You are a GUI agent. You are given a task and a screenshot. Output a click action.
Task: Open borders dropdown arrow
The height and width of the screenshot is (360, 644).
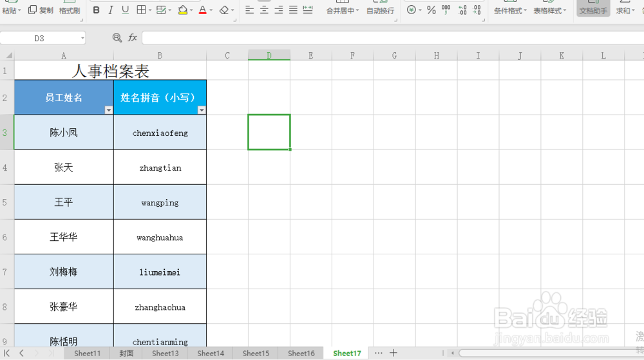point(150,11)
